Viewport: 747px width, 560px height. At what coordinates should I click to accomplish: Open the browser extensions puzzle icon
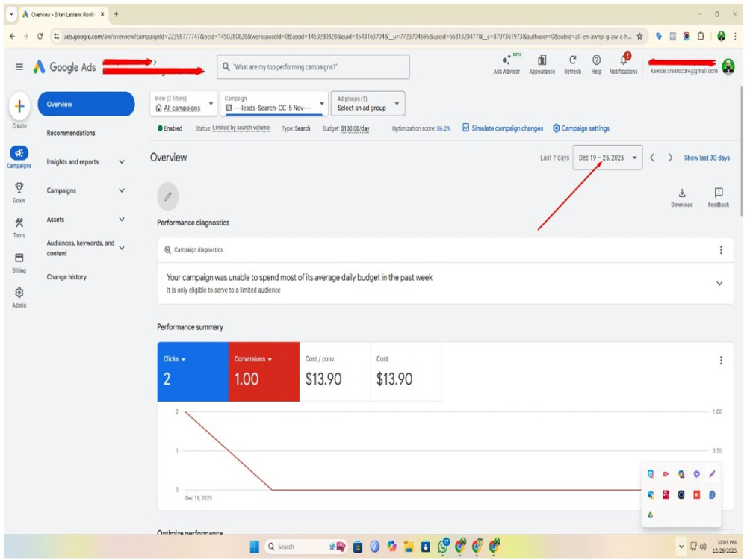tap(701, 36)
